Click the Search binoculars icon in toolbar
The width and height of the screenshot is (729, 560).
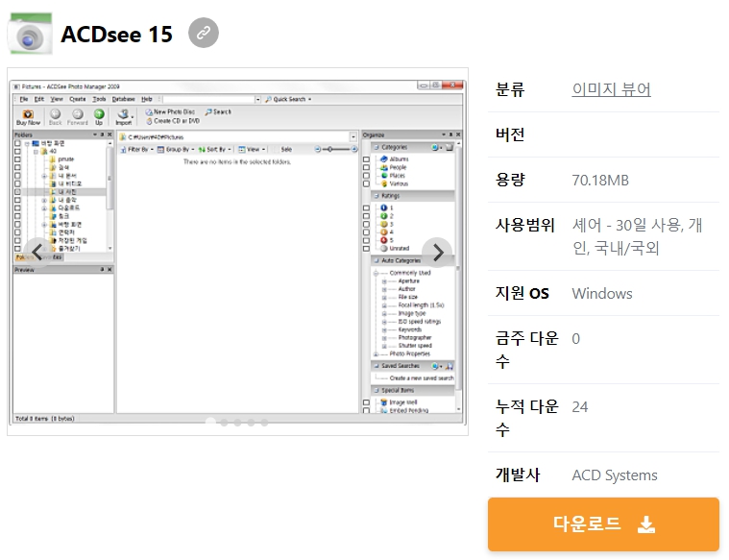208,112
